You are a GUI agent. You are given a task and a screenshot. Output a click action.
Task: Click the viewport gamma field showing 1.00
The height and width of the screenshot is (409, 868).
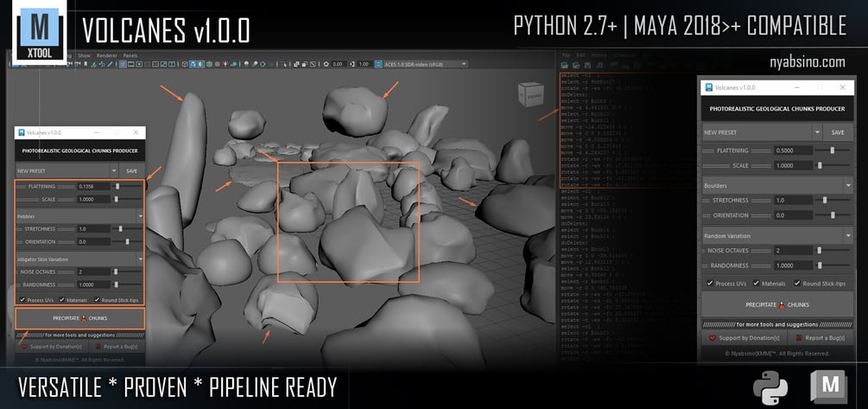pyautogui.click(x=364, y=64)
